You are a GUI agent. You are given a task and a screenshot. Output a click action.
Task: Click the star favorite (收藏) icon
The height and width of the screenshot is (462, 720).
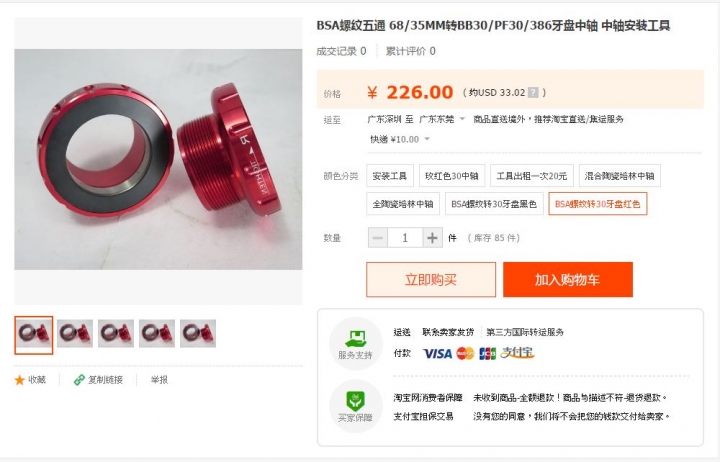[19, 380]
